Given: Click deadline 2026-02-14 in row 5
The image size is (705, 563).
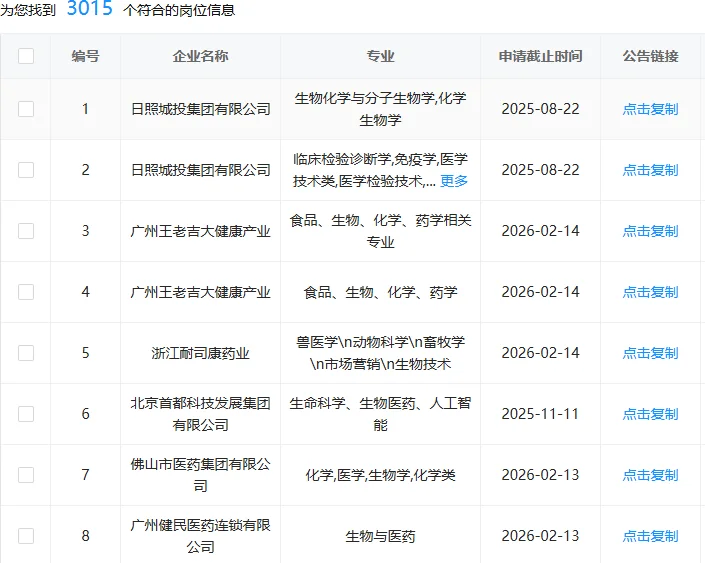Looking at the screenshot, I should click(540, 353).
